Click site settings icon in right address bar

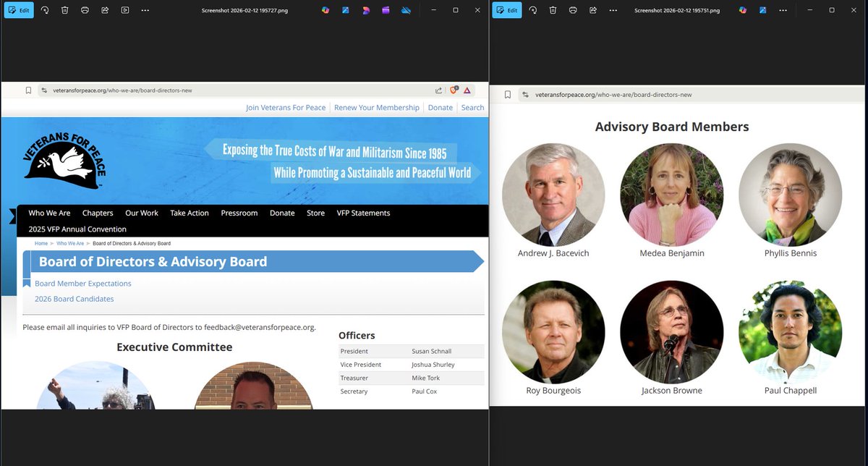pyautogui.click(x=526, y=95)
